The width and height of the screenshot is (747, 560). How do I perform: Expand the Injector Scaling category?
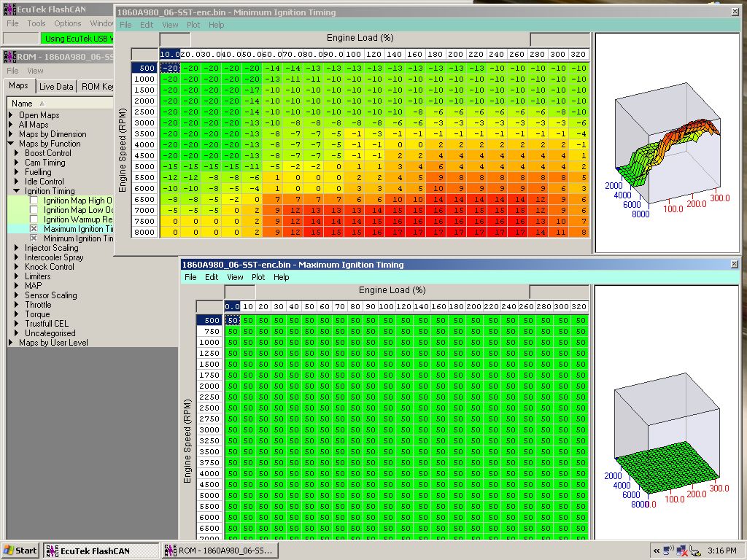[17, 248]
